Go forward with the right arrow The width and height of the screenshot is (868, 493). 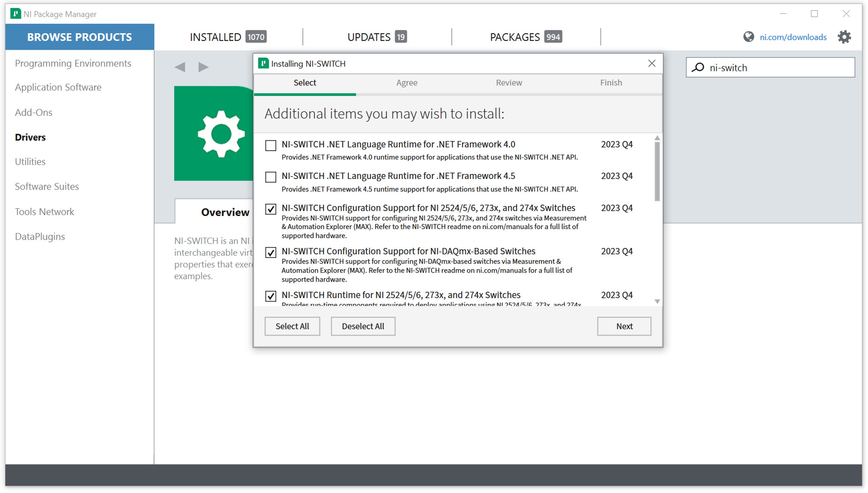click(203, 67)
